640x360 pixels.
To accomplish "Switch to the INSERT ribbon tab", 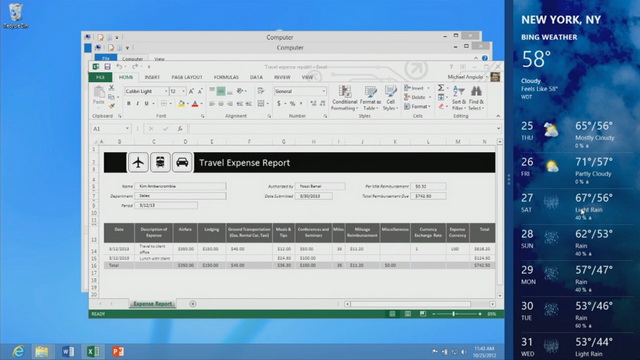I will [152, 77].
